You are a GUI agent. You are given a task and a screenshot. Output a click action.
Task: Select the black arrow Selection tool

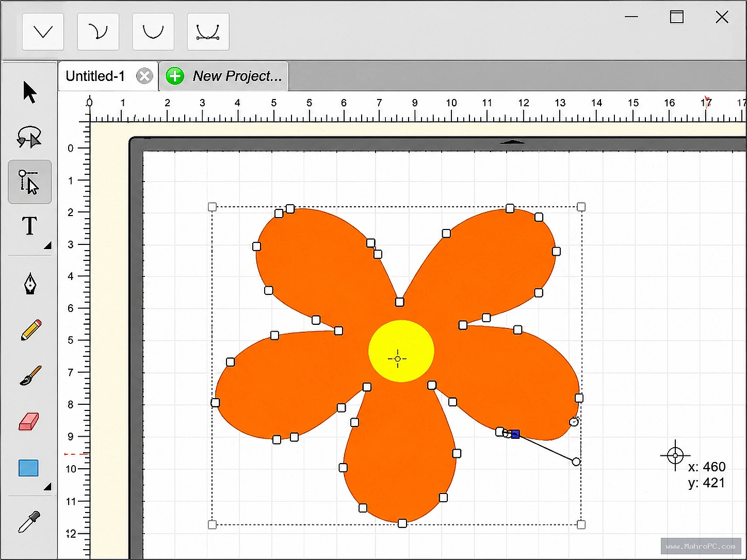click(30, 92)
